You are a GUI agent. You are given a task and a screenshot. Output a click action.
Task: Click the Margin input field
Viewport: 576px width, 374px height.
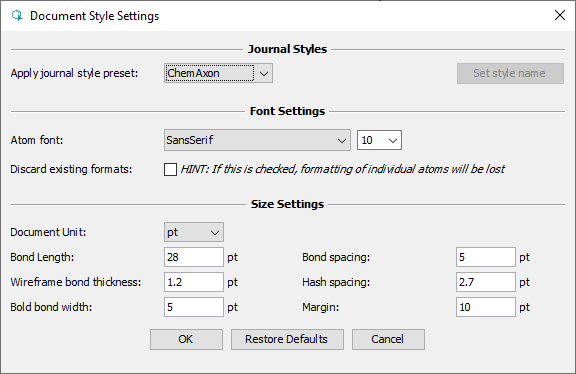pyautogui.click(x=486, y=307)
